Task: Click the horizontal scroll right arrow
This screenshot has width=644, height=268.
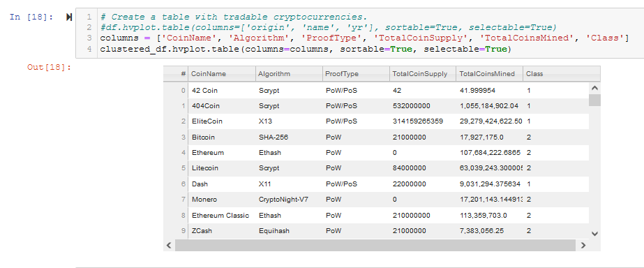Action: (x=583, y=246)
